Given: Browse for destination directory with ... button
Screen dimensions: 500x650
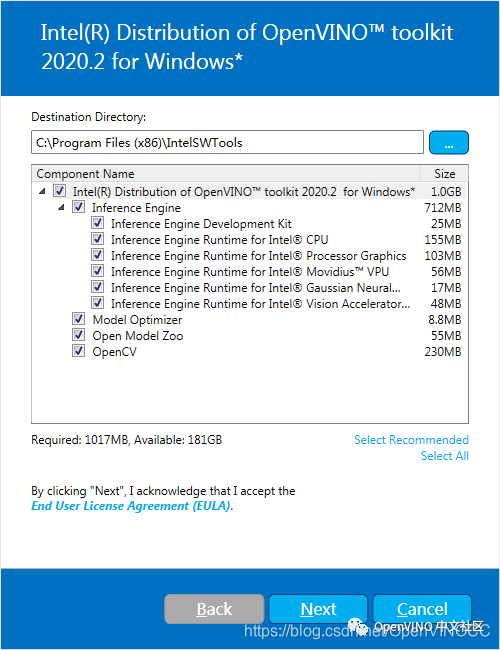Looking at the screenshot, I should coord(449,143).
